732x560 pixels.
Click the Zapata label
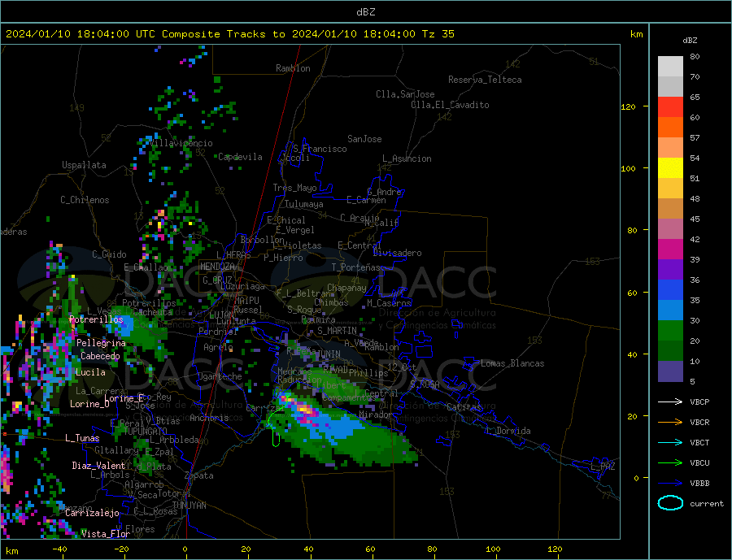[x=199, y=475]
